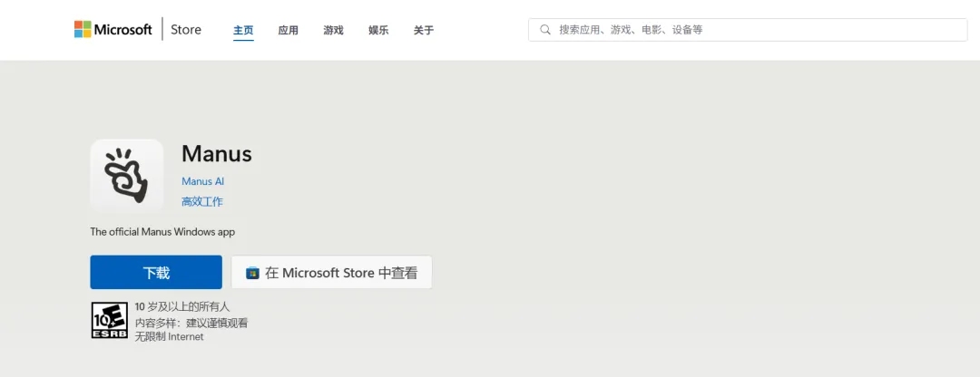The image size is (980, 377).
Task: Open the Store home link
Action: click(186, 29)
